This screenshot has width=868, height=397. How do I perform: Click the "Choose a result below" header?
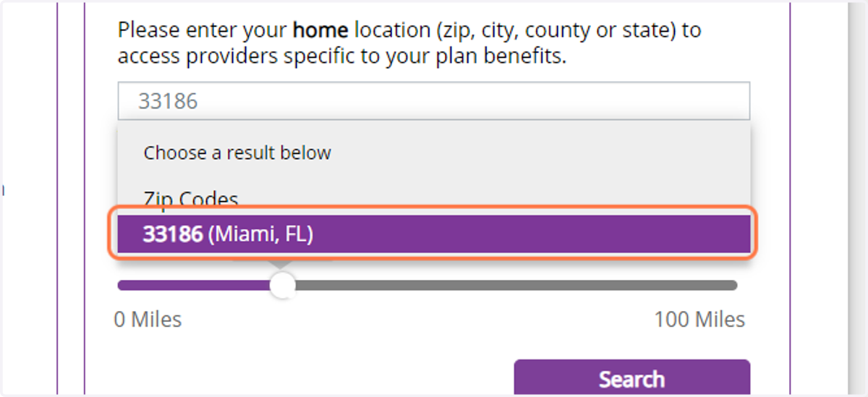tap(237, 153)
